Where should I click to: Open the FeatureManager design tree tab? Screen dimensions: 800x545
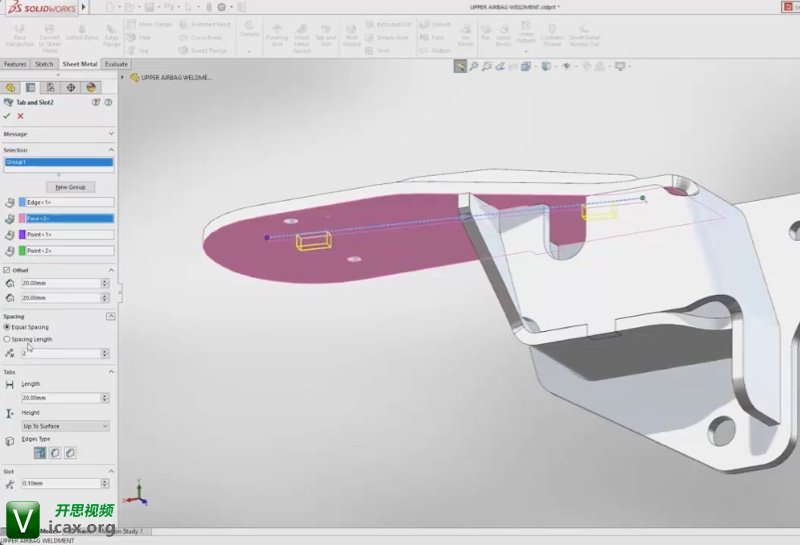click(x=11, y=88)
